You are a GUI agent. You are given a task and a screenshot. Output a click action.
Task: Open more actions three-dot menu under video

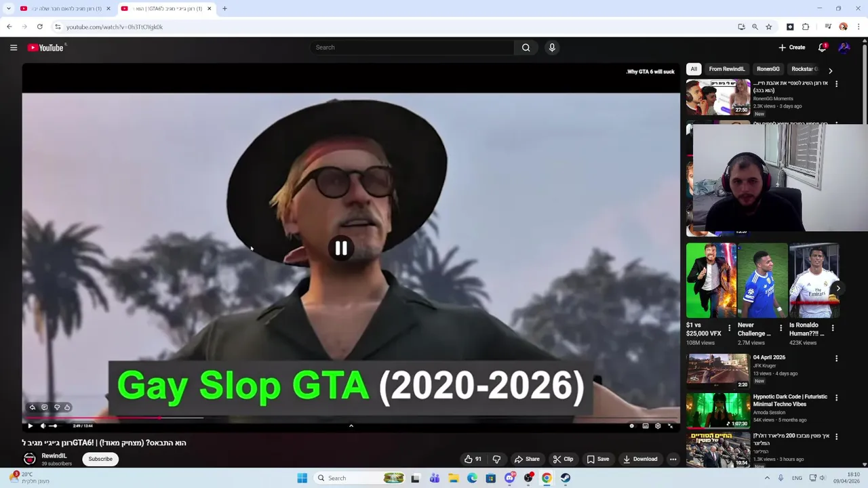tap(673, 459)
